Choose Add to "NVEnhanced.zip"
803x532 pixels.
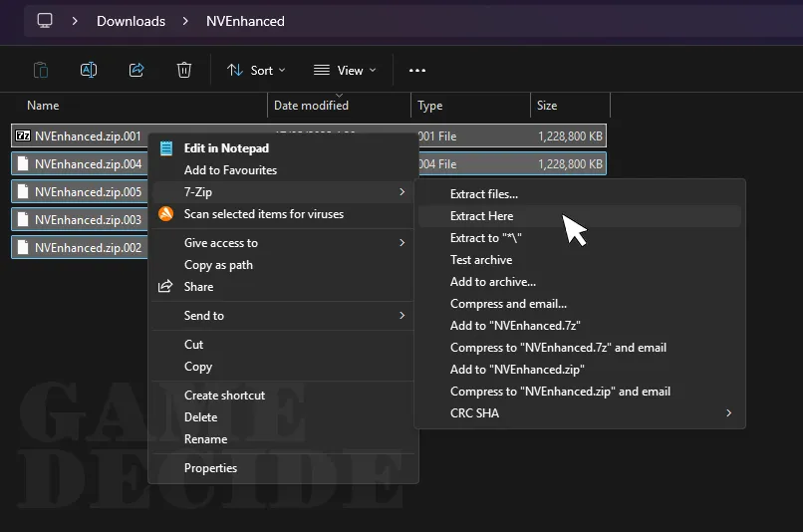(x=517, y=370)
